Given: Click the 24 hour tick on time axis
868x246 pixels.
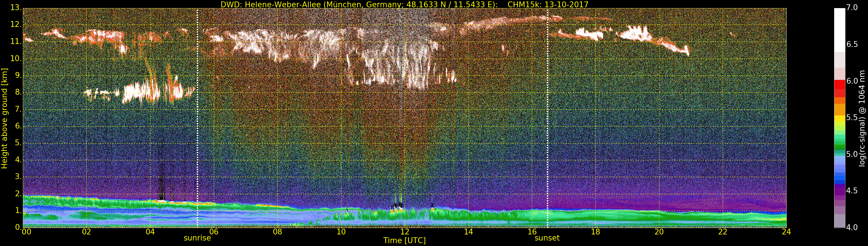Looking at the screenshot, I should pos(786,232).
